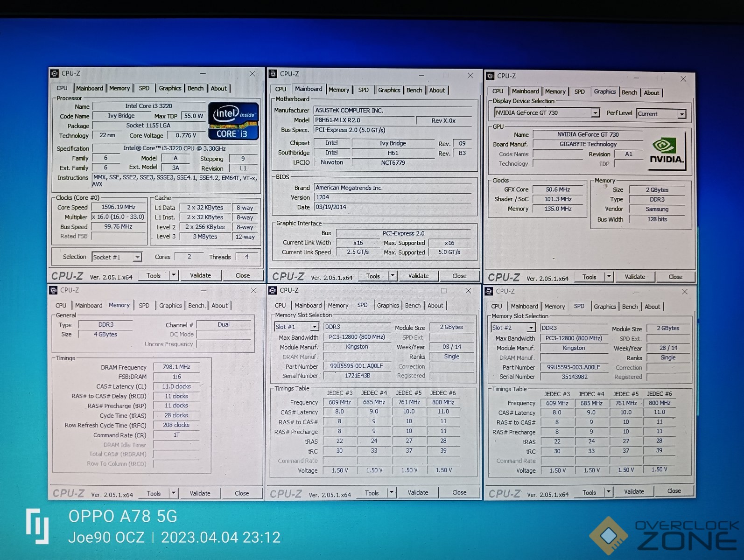Viewport: 744px width, 560px height.
Task: Open the Bench tab in the CPU window
Action: 196,88
